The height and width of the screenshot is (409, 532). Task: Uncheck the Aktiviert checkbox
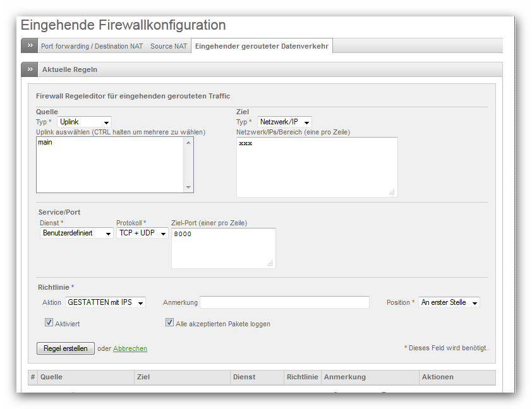49,323
